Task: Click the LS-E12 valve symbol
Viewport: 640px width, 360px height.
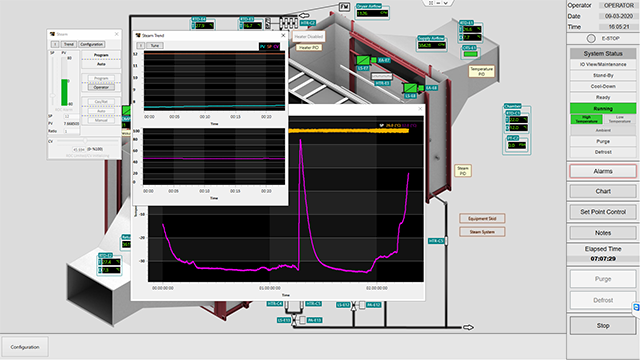Action: click(x=353, y=306)
